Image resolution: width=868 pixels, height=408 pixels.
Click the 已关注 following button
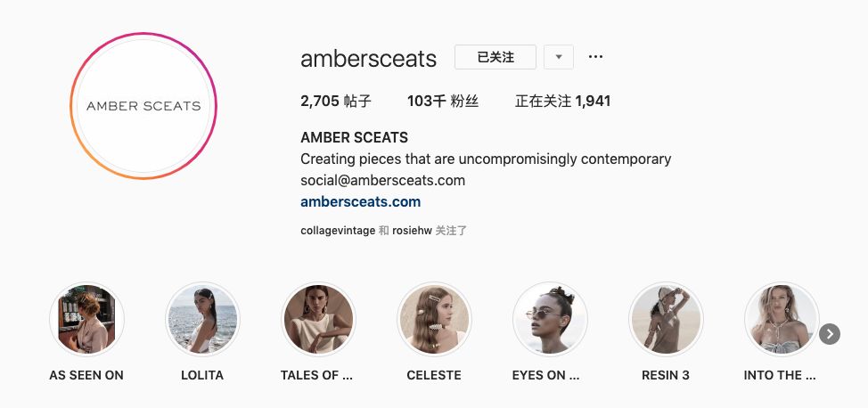[495, 57]
